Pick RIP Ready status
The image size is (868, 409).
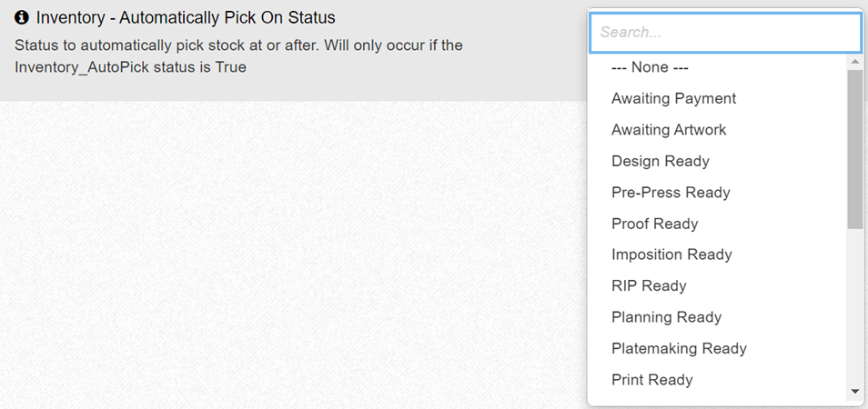(x=649, y=285)
